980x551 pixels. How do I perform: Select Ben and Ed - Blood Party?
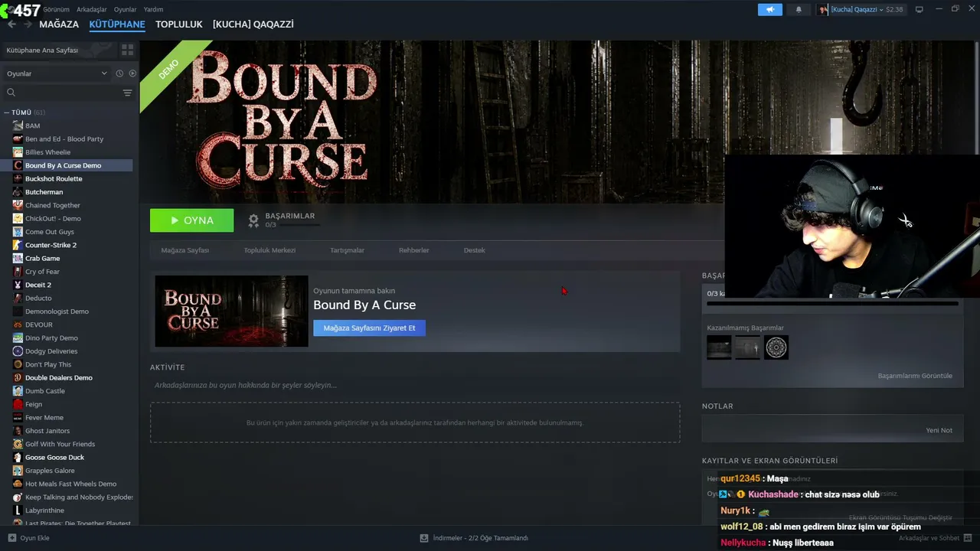(64, 139)
